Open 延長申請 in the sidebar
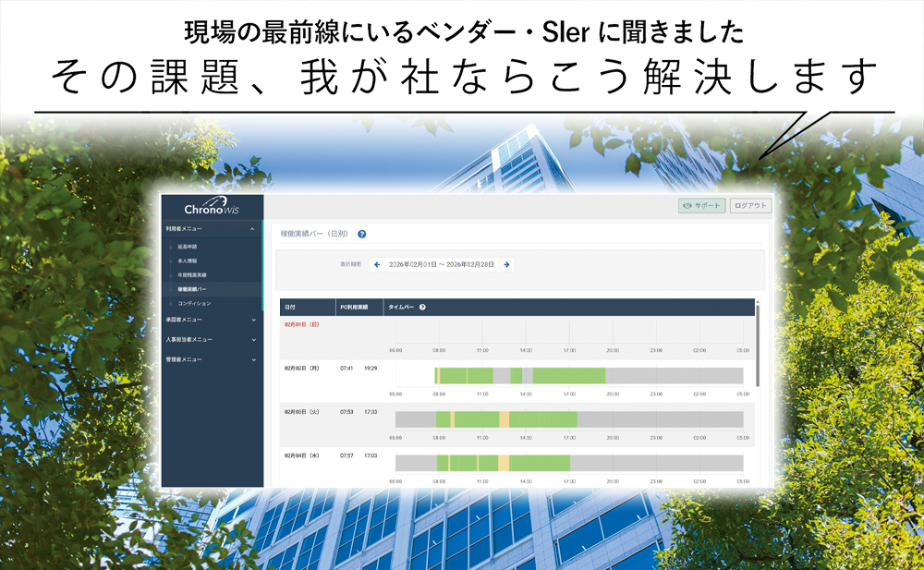The width and height of the screenshot is (924, 570). (188, 247)
